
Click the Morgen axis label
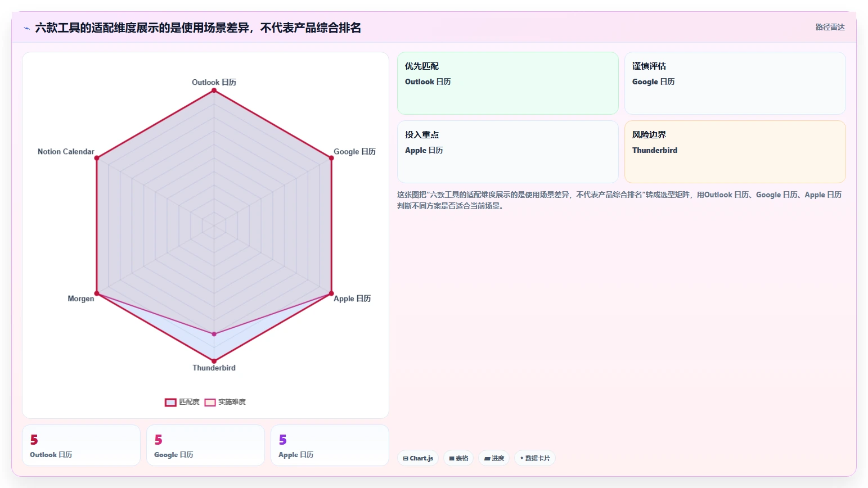(81, 299)
